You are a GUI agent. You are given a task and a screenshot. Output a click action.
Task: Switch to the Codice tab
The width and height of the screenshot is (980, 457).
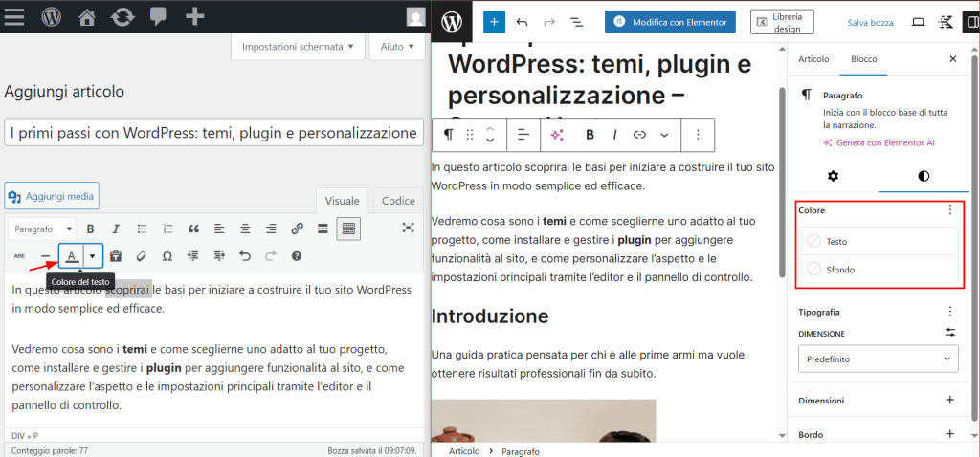click(398, 201)
